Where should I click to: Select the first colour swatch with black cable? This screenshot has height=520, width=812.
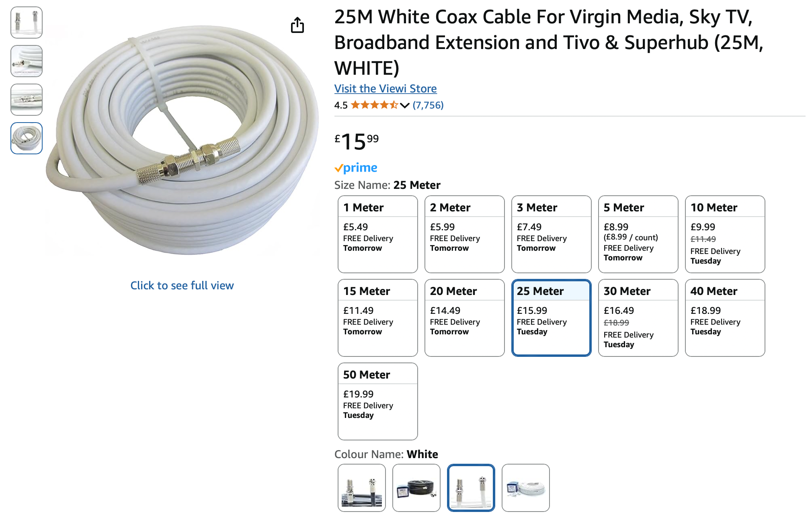tap(361, 487)
